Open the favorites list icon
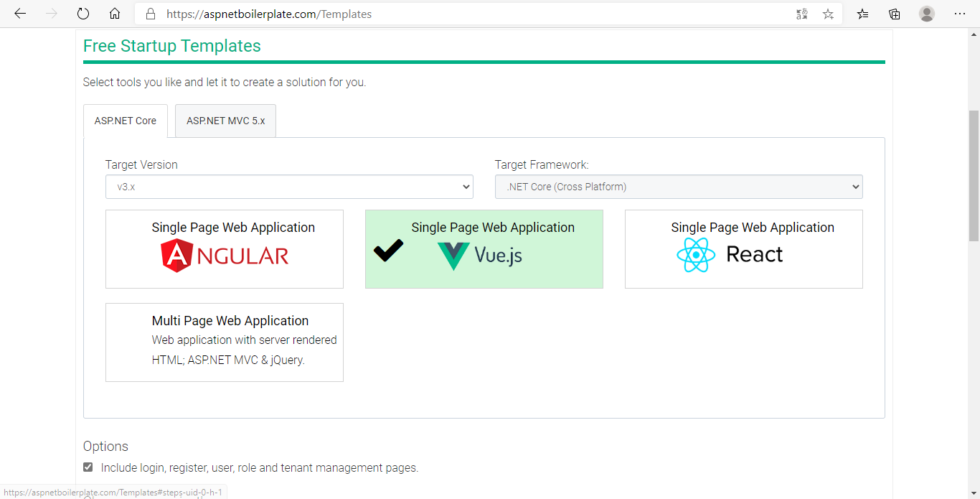The height and width of the screenshot is (499, 980). pyautogui.click(x=862, y=14)
